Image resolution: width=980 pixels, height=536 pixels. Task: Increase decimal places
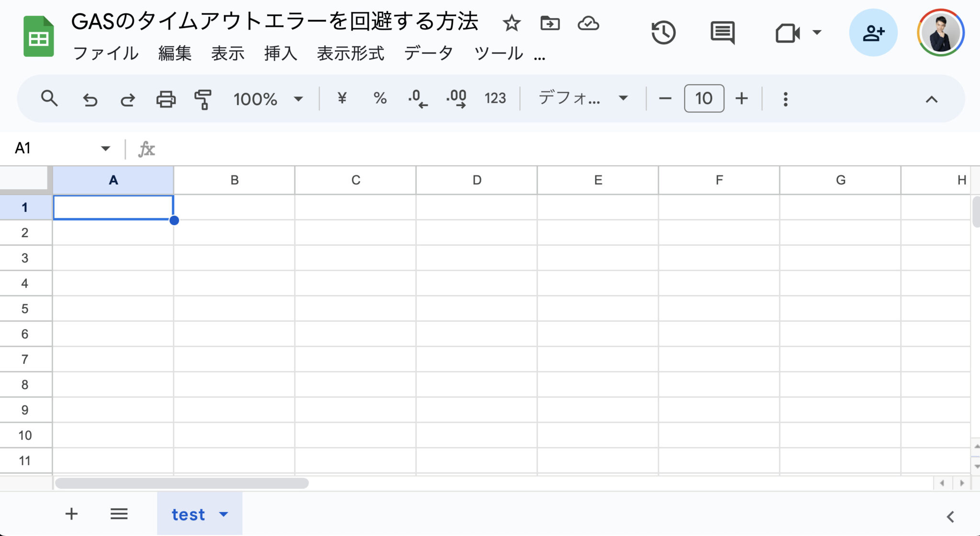[x=456, y=99]
